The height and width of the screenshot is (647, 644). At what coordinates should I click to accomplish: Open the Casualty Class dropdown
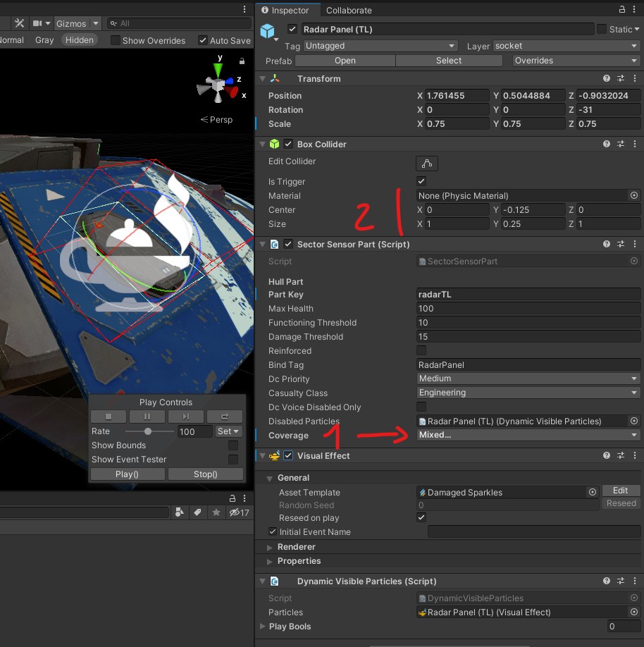point(528,393)
